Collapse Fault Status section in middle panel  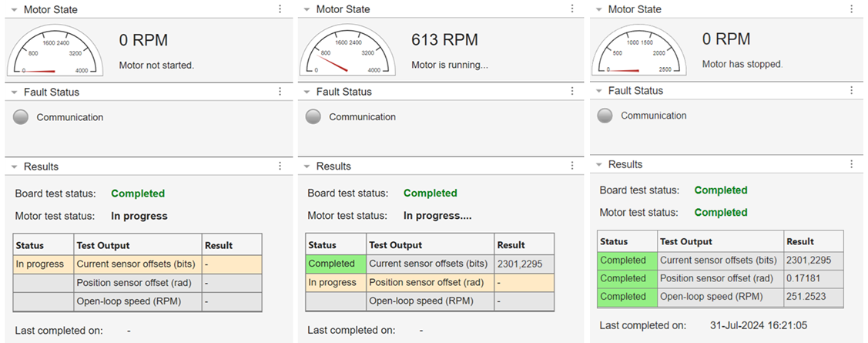pyautogui.click(x=307, y=92)
